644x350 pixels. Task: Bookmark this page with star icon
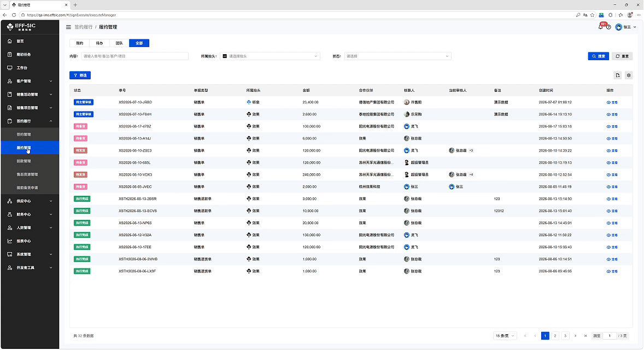coord(592,15)
